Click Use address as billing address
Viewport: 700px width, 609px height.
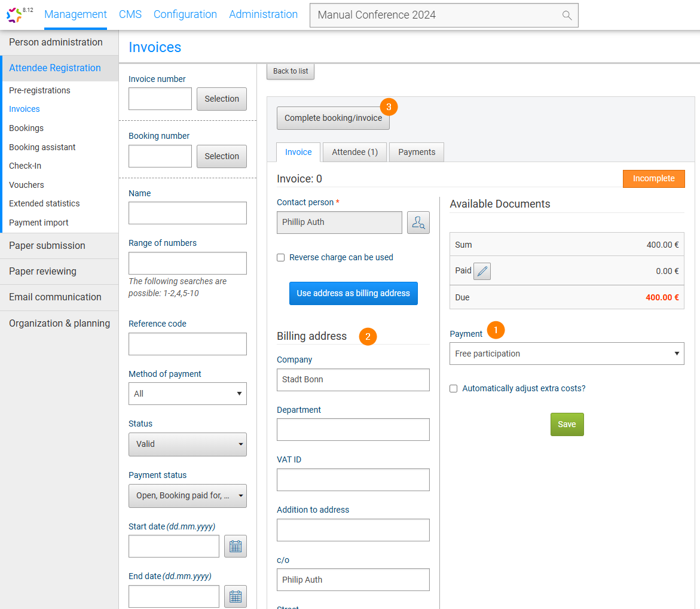(353, 293)
